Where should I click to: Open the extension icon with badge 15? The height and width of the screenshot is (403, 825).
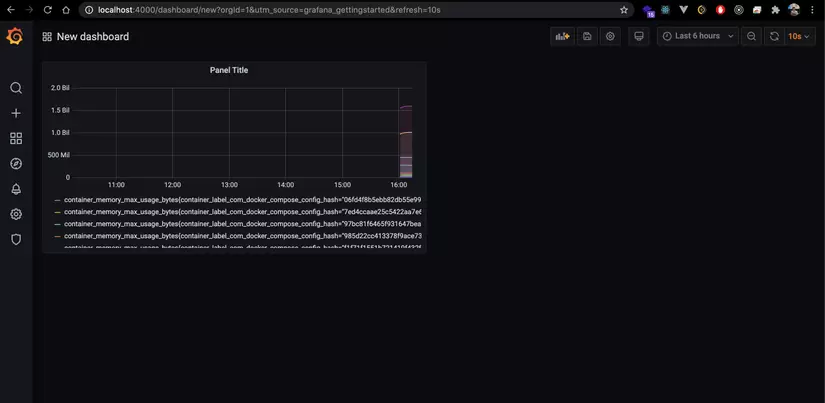pos(648,11)
